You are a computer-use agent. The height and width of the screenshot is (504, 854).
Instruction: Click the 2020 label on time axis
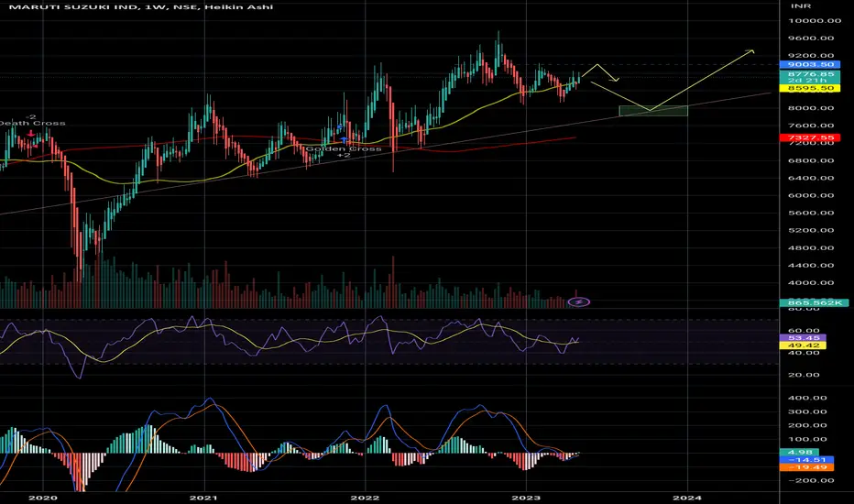click(x=42, y=498)
